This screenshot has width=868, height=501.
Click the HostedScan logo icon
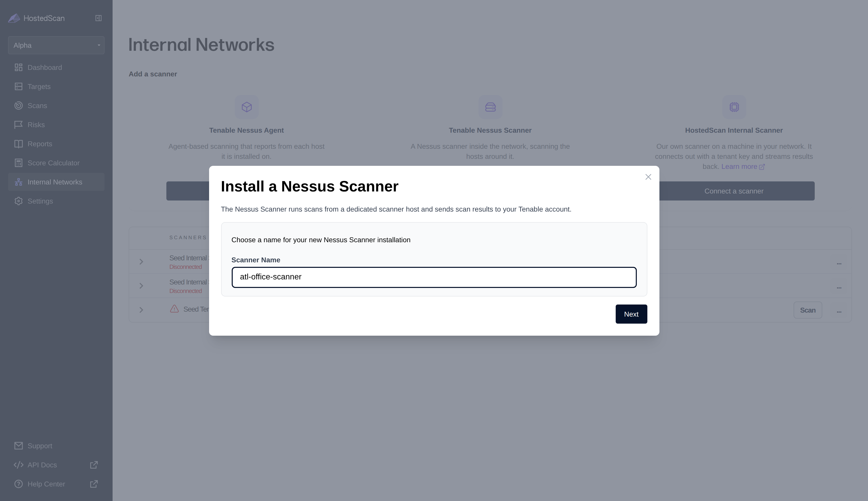14,18
